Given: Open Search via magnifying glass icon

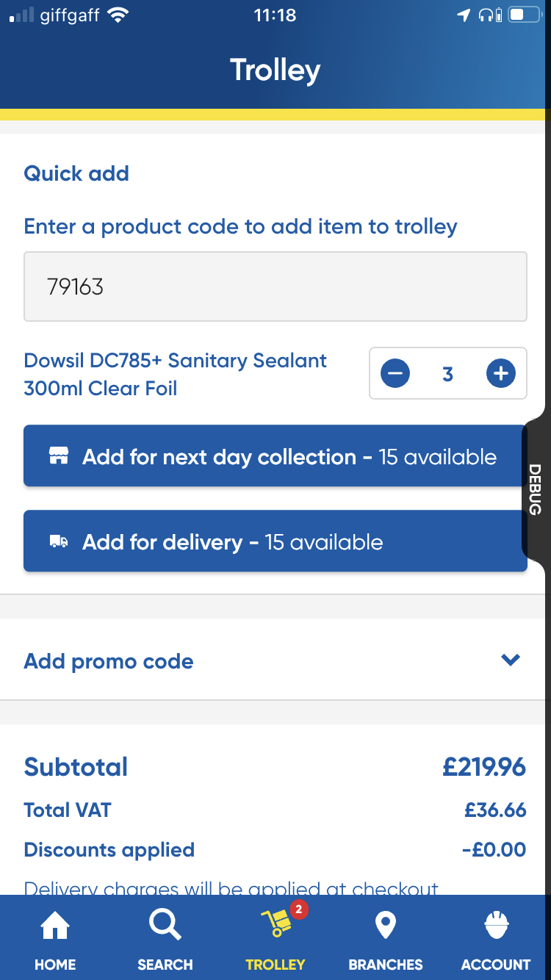Looking at the screenshot, I should pos(165,925).
